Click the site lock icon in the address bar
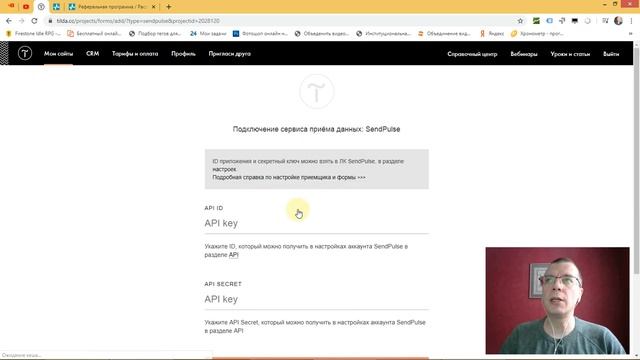 point(50,21)
